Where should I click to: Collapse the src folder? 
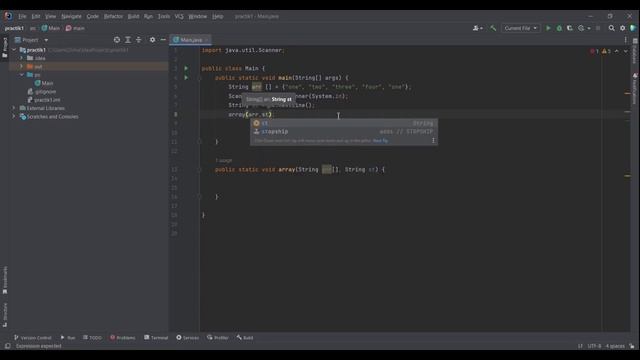pyautogui.click(x=22, y=75)
